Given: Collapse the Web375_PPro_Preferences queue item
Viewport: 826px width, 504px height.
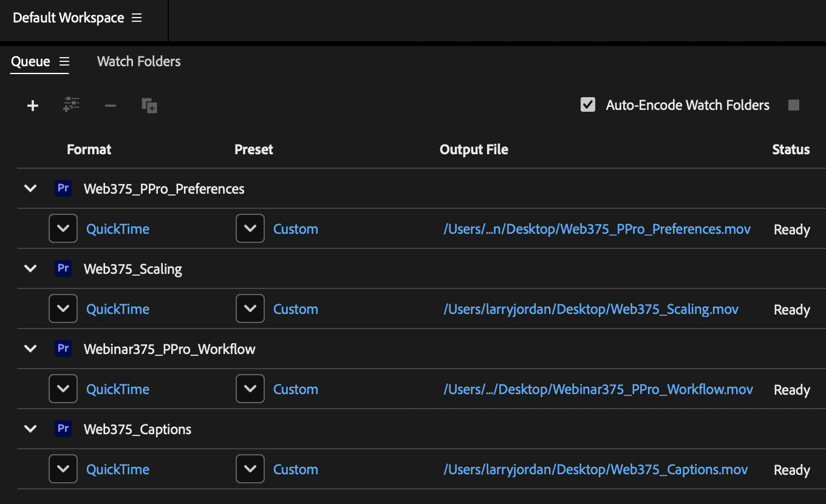Looking at the screenshot, I should (30, 188).
